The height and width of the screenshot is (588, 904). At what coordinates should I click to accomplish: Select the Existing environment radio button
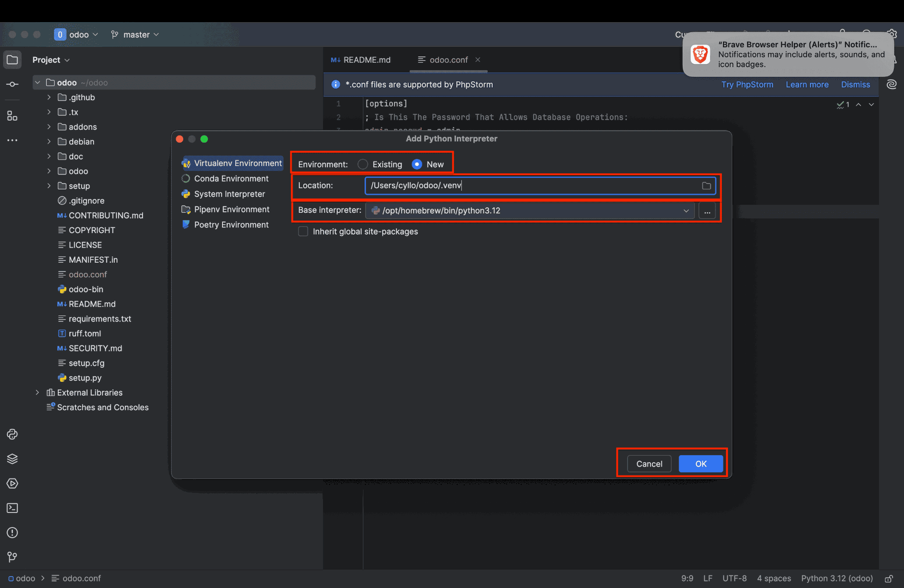click(363, 164)
